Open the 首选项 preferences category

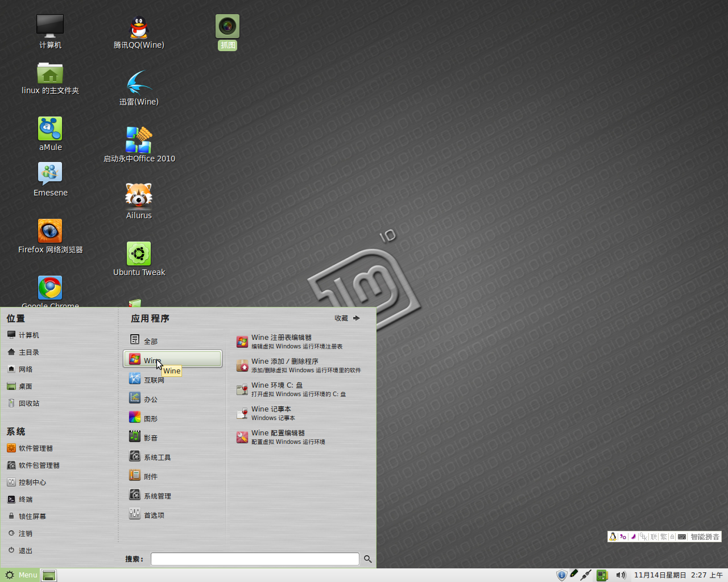[172, 514]
